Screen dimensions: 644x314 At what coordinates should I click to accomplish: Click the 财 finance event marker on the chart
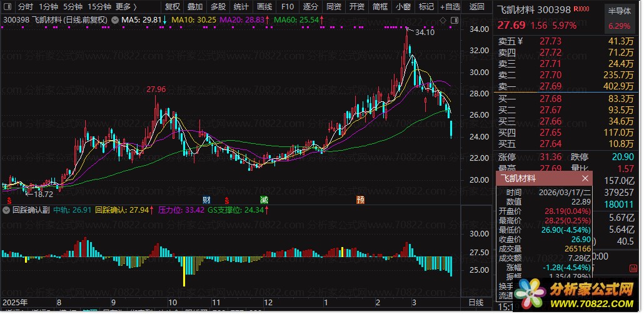(x=206, y=200)
